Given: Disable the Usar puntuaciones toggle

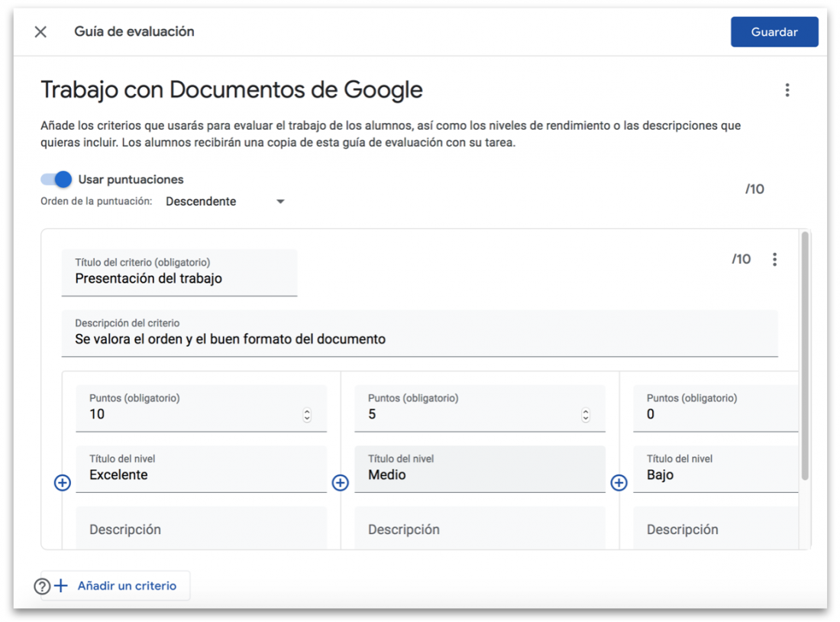Looking at the screenshot, I should 54,179.
